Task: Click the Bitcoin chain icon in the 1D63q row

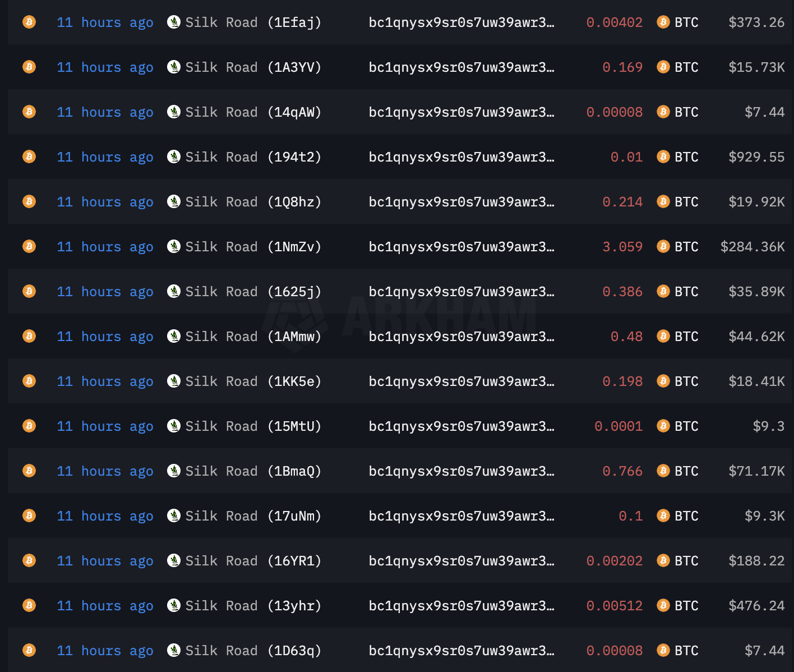Action: (x=29, y=650)
